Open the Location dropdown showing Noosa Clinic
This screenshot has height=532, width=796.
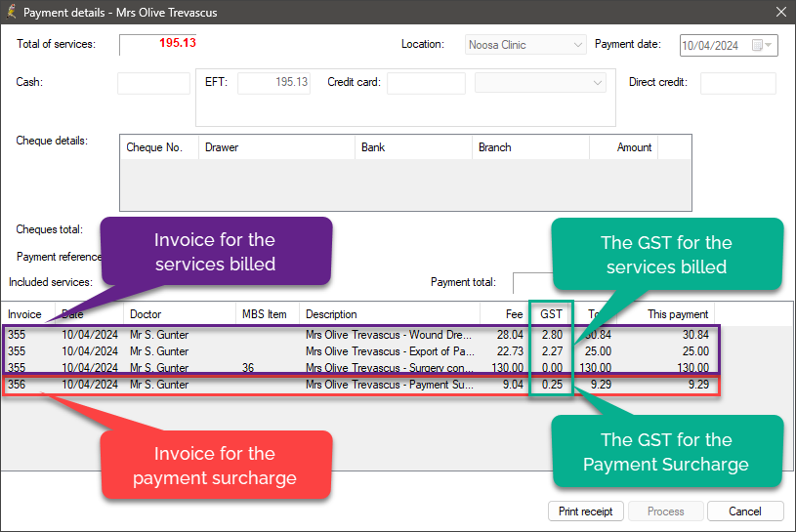(525, 45)
